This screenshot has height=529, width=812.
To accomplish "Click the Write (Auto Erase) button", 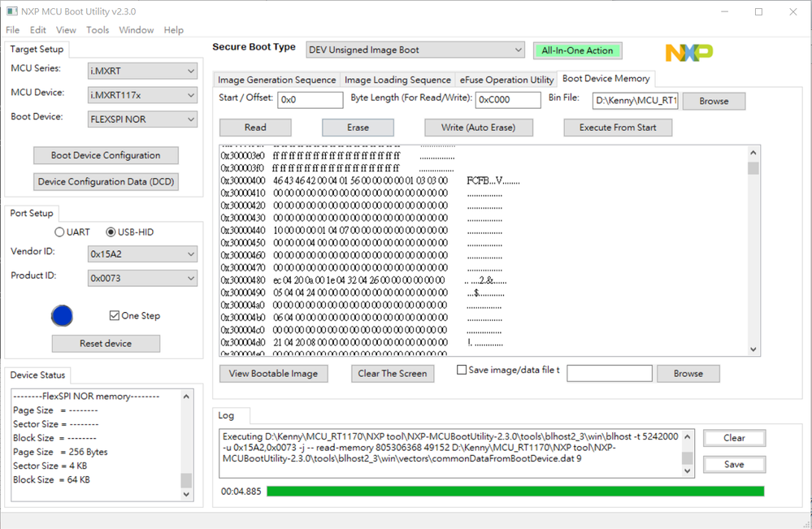I will coord(478,128).
